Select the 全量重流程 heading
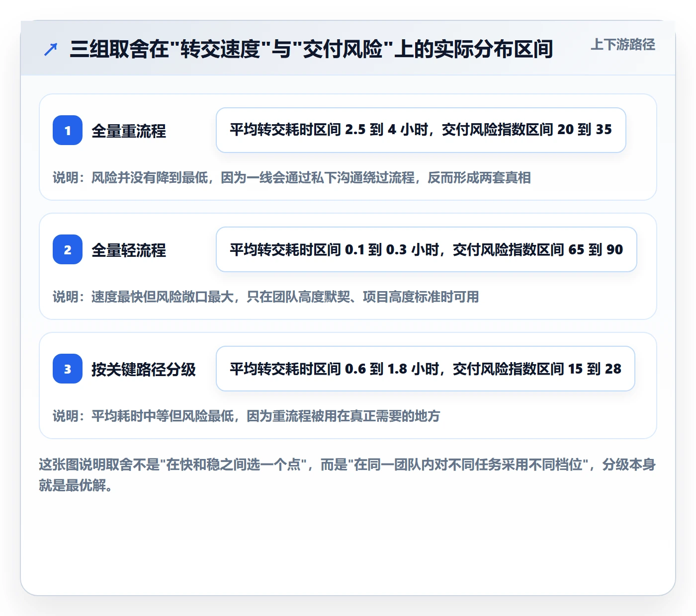Image resolution: width=696 pixels, height=616 pixels. pyautogui.click(x=129, y=131)
